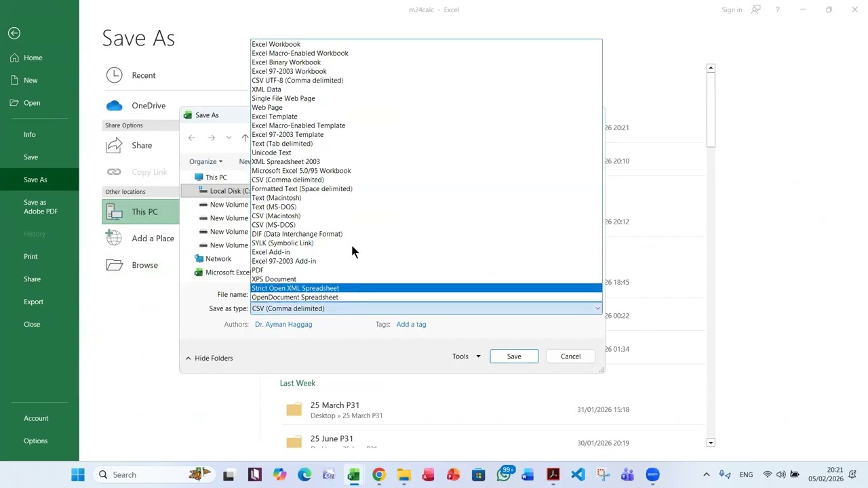Click the dialog back navigation arrow
Viewport: 868px width, 488px height.
click(192, 138)
